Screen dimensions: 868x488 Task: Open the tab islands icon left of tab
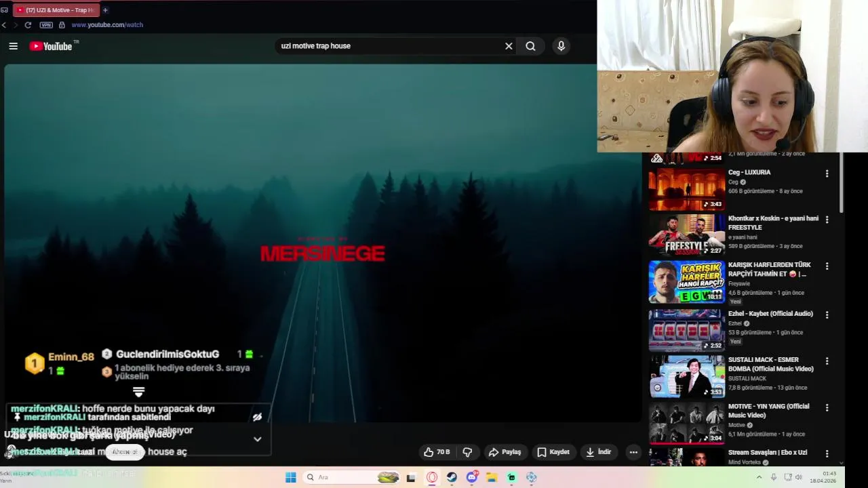(5, 10)
